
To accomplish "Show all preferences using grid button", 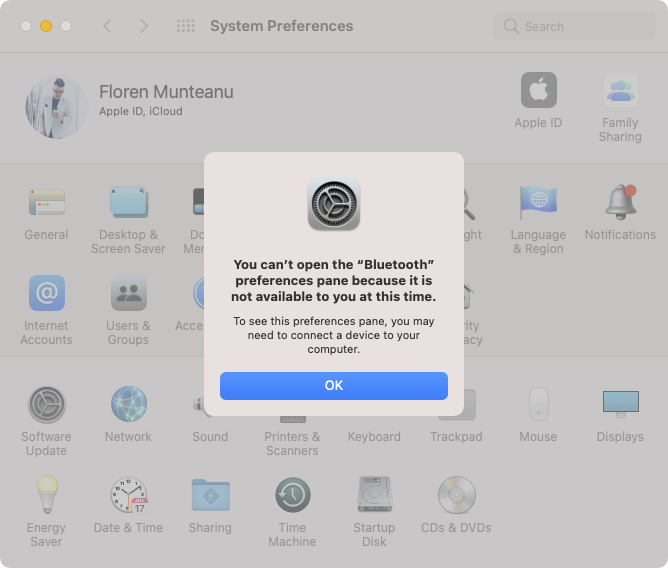I will click(186, 26).
